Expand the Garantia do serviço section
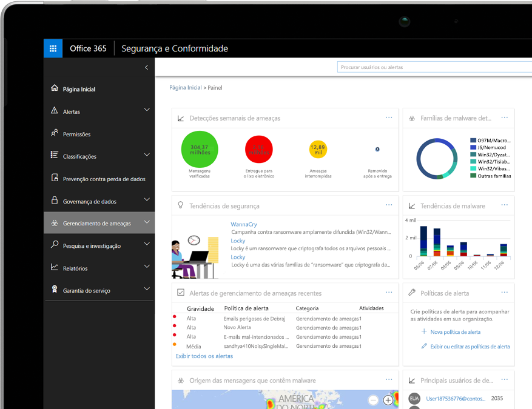 147,288
